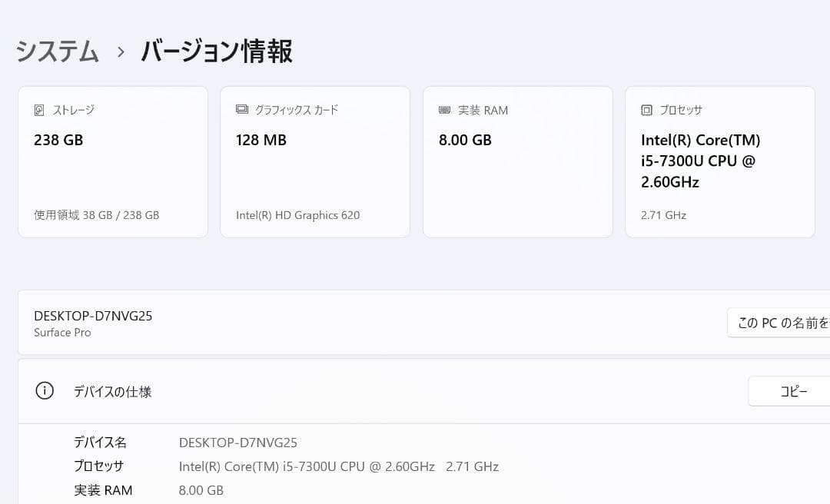
Task: Click the storage icon on the ストレージ card
Action: [38, 110]
